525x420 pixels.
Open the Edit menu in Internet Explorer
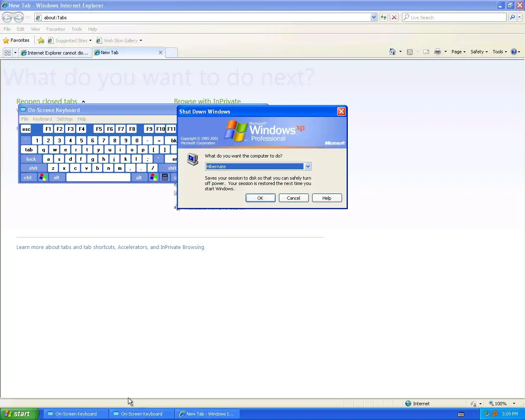pyautogui.click(x=21, y=29)
